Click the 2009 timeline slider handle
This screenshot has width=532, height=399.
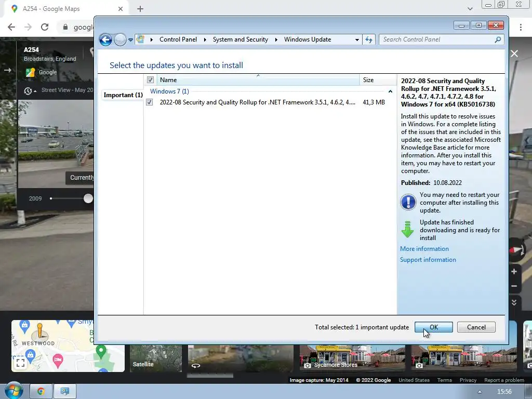88,198
